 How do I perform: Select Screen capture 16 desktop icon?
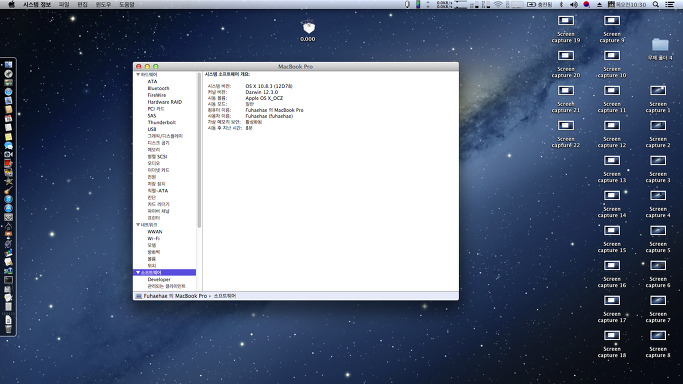[x=612, y=266]
